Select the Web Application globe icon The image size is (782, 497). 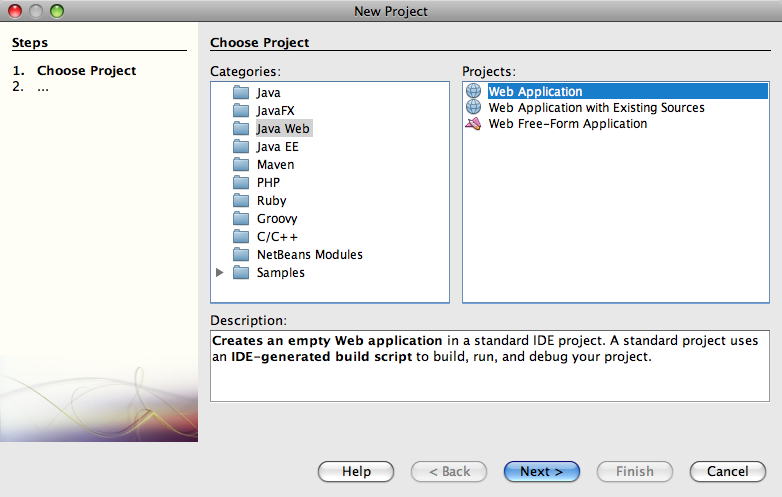[x=474, y=92]
